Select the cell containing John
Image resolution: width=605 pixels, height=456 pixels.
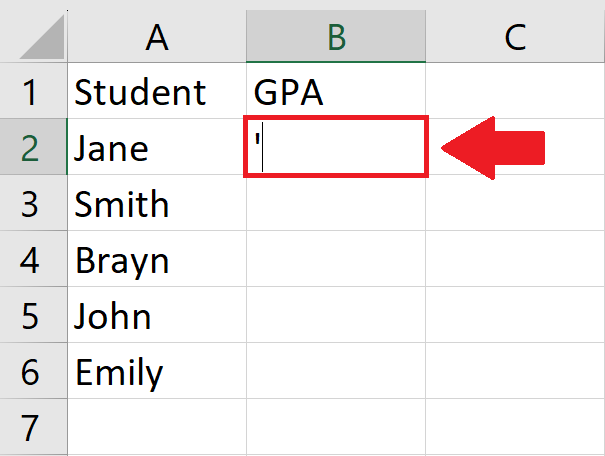coord(157,314)
